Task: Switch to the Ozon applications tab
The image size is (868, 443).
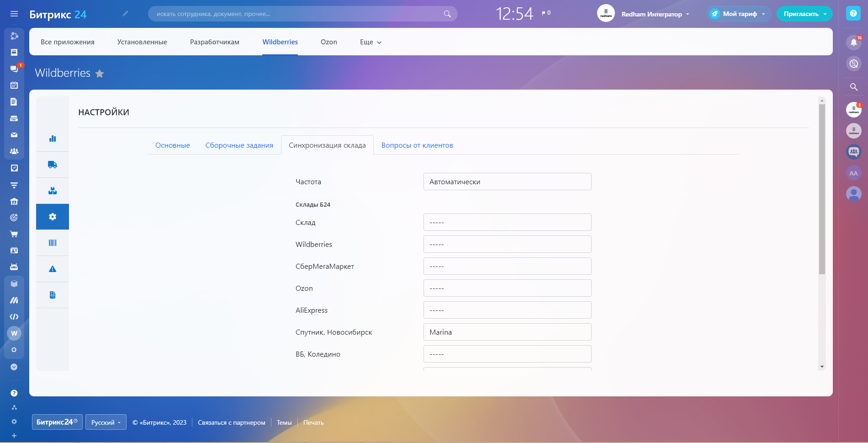Action: click(x=328, y=42)
